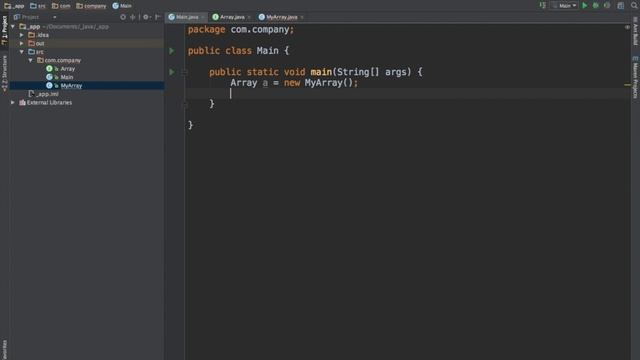Screen dimensions: 640x360
Task: Select the _app.iml file
Action: pyautogui.click(x=44, y=94)
